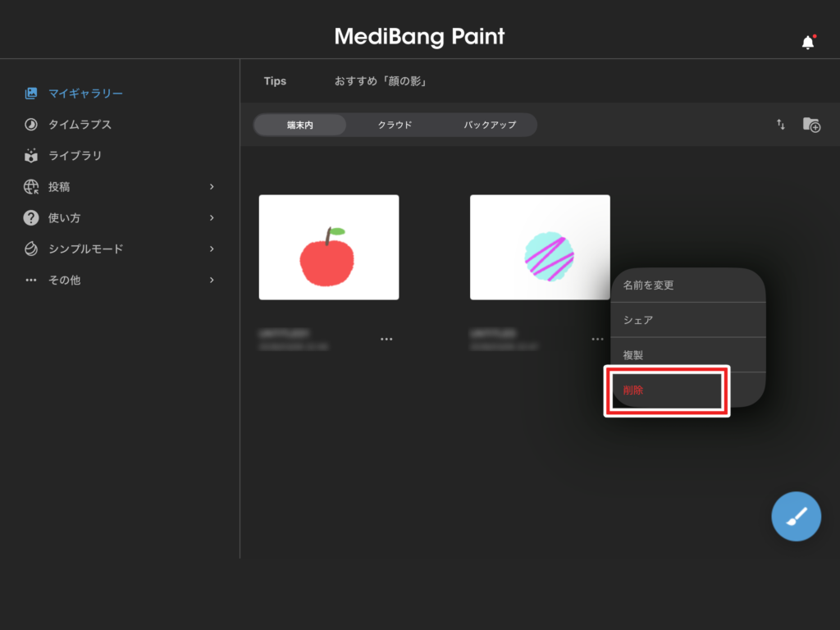Image resolution: width=840 pixels, height=630 pixels.
Task: Open the red apple artwork thumbnail
Action: 328,247
